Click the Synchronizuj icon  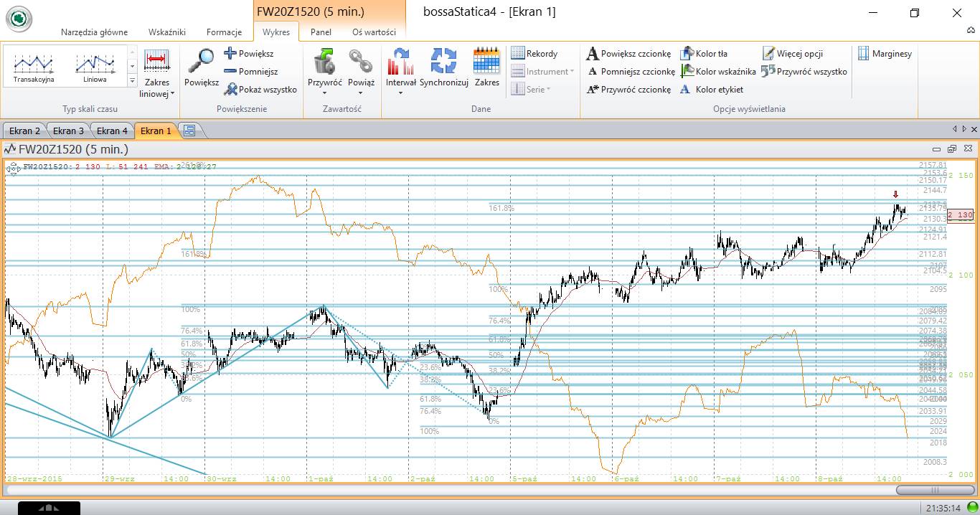click(x=443, y=62)
